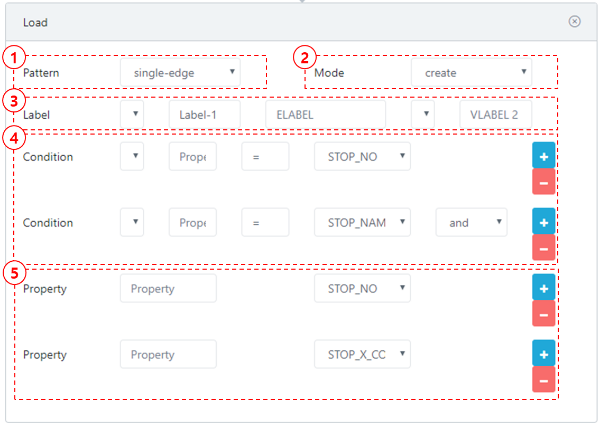Screen dimensions: 600x426
Task: Remove the first Condition row with minus button
Action: tap(543, 181)
